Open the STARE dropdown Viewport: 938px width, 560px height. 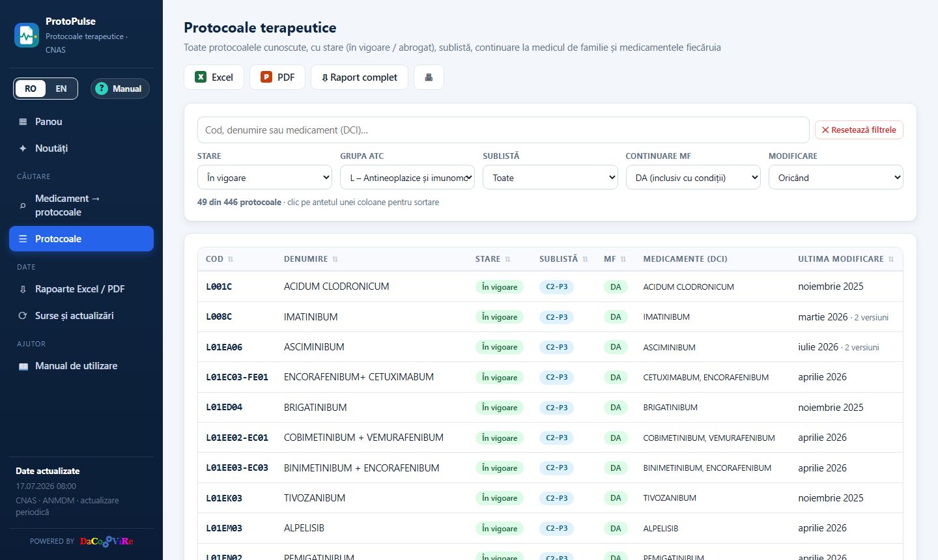tap(264, 177)
